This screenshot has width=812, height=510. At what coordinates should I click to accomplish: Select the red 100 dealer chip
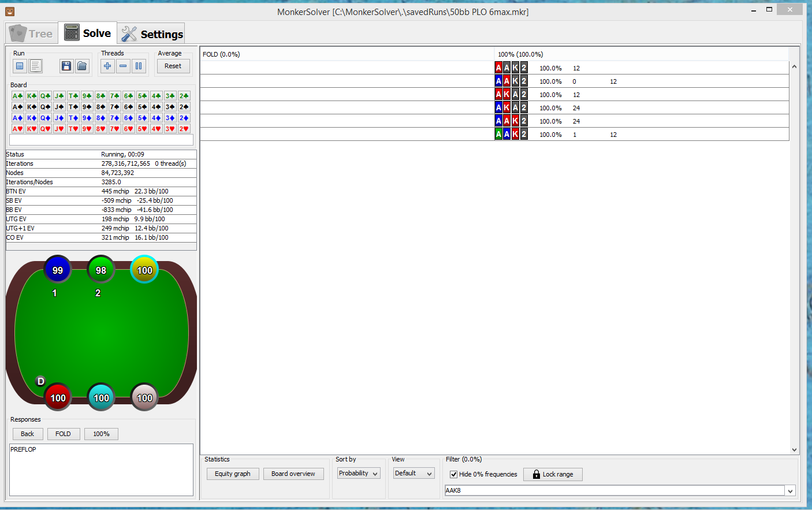tap(58, 397)
